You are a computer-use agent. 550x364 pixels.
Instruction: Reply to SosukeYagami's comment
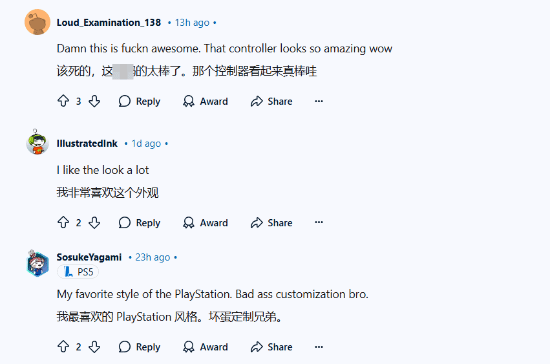click(139, 347)
